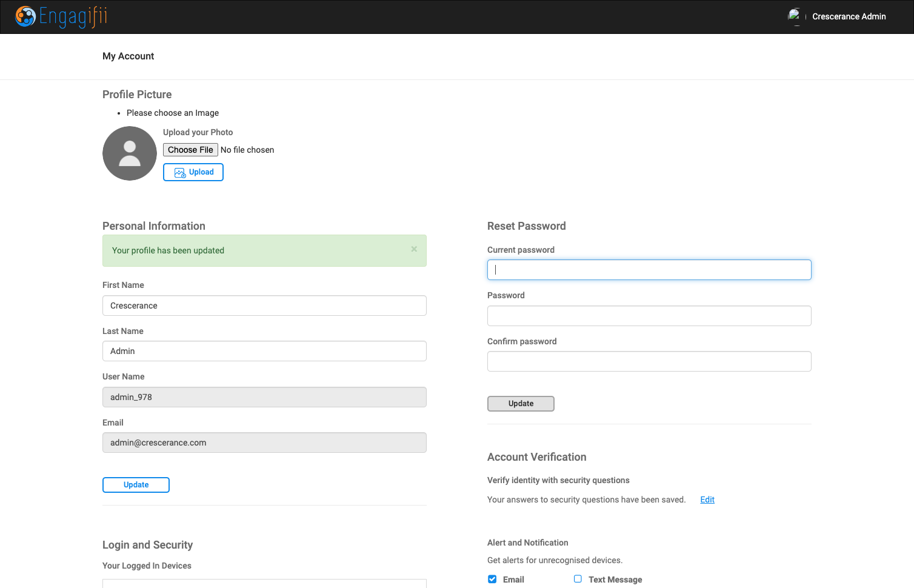Focus the Last Name field

tap(264, 351)
